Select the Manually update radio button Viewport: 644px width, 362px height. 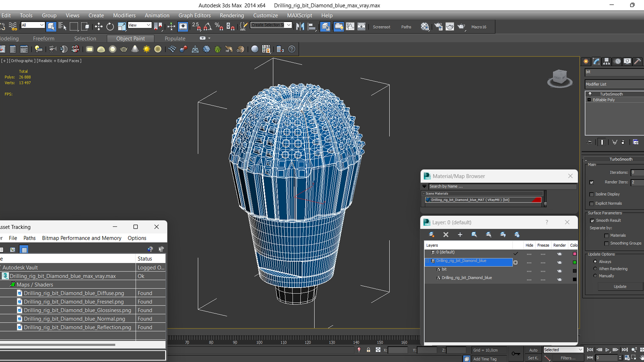click(595, 276)
